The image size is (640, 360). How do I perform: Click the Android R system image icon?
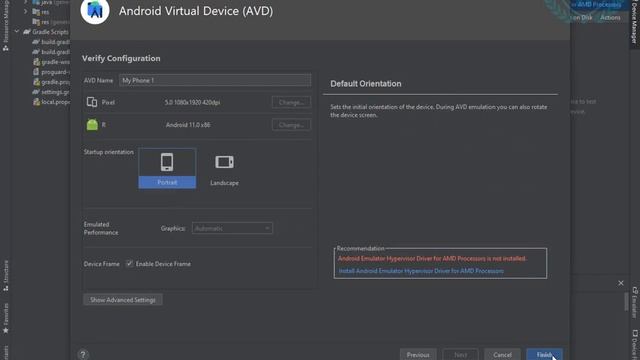[92, 124]
